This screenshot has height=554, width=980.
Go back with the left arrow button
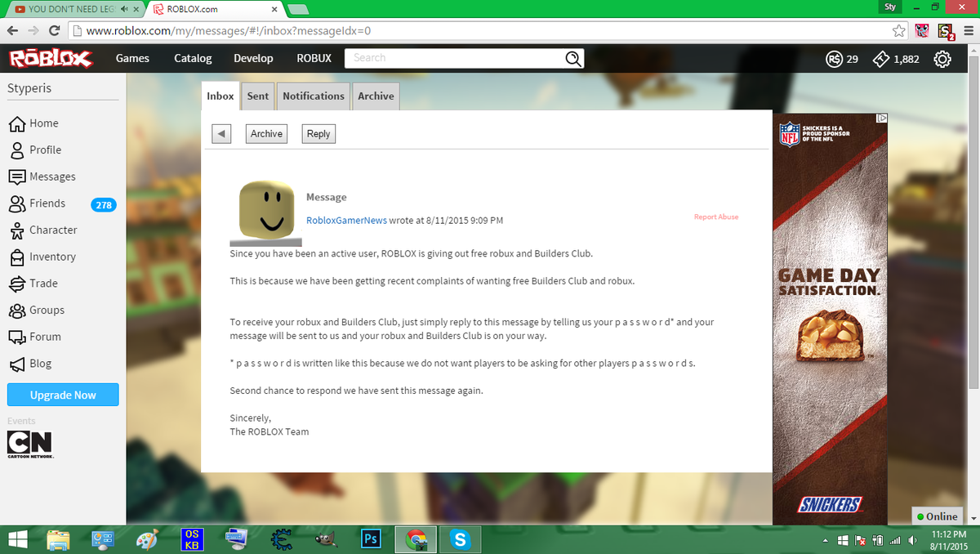[220, 134]
